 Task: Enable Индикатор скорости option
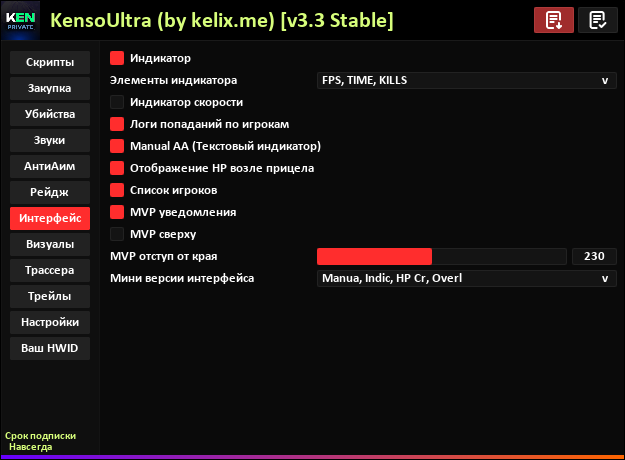click(117, 102)
